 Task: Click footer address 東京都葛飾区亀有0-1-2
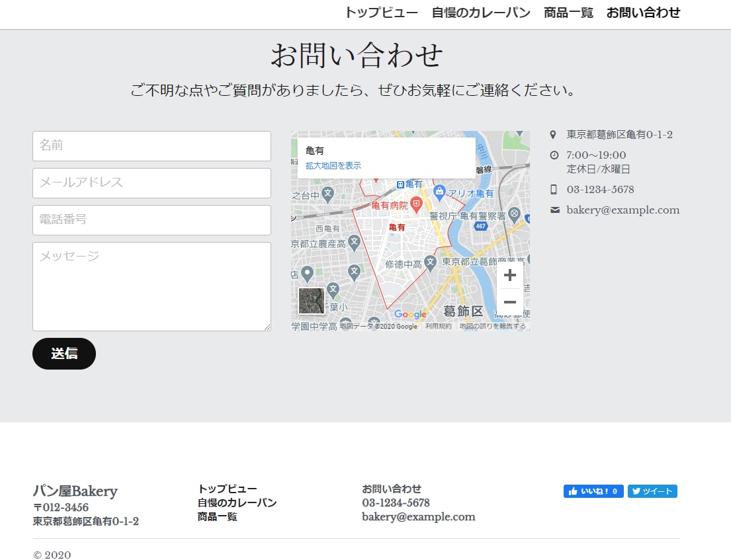click(x=86, y=522)
